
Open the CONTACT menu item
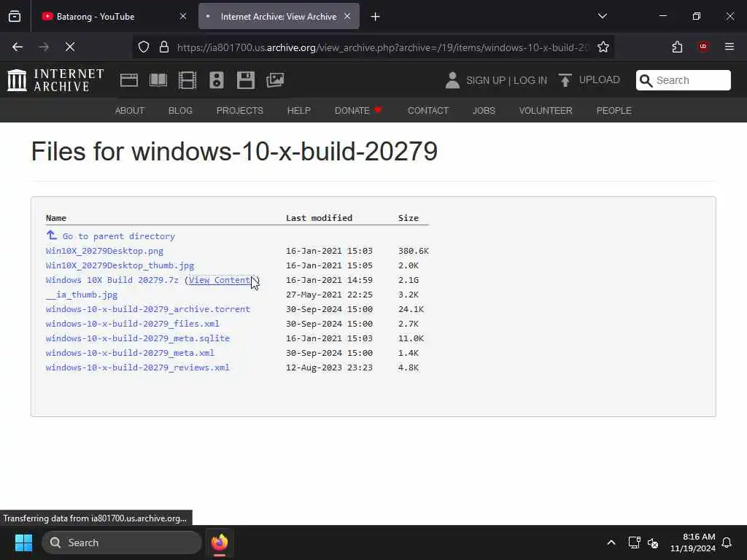pyautogui.click(x=428, y=111)
